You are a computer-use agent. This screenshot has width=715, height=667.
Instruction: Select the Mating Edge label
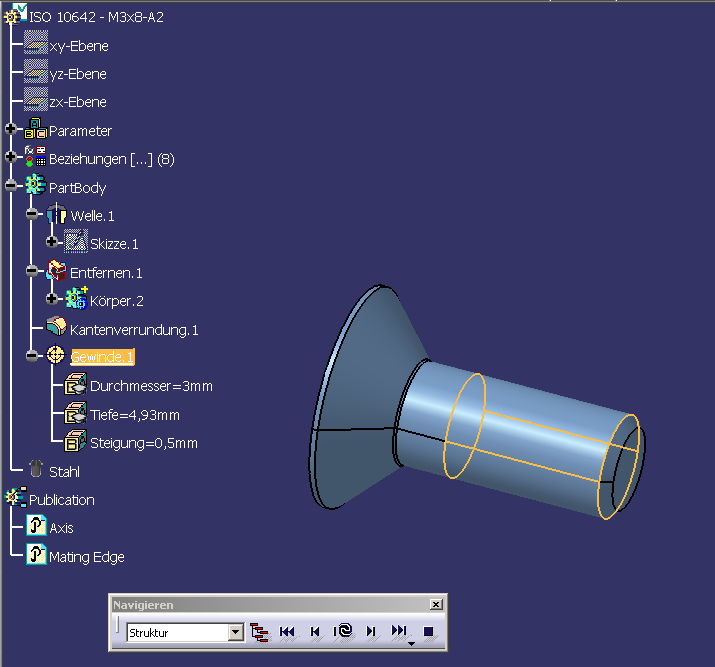tap(87, 557)
